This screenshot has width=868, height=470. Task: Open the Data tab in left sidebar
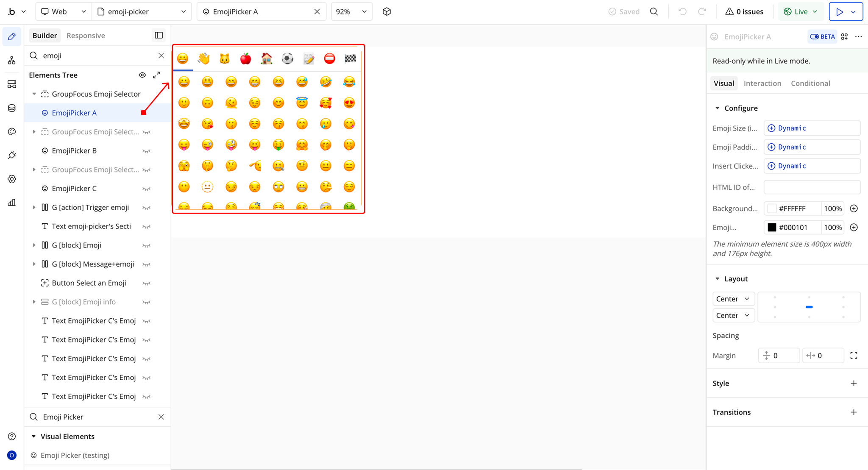click(x=12, y=108)
